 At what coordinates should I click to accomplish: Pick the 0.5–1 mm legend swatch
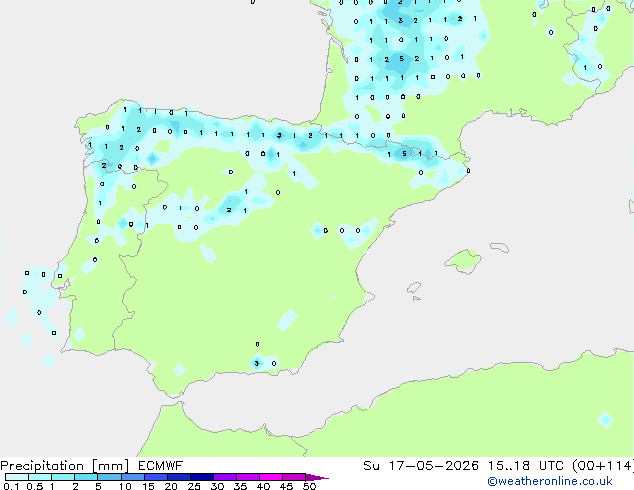(40, 477)
